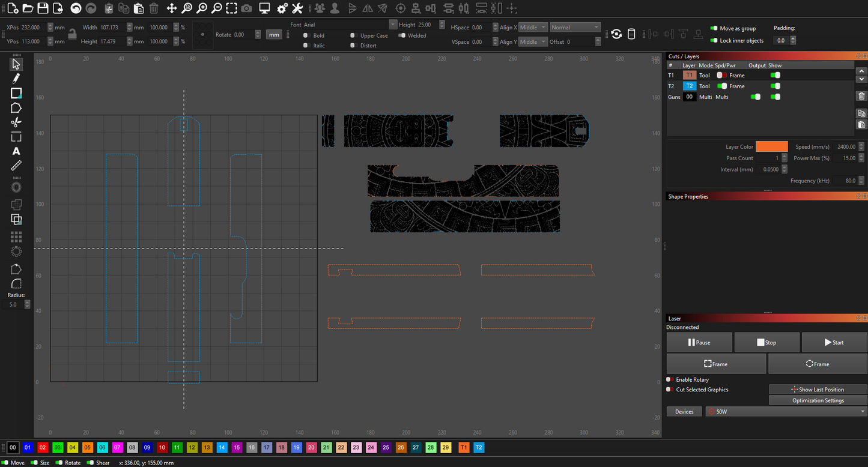
Task: Click the Pause button
Action: point(699,342)
